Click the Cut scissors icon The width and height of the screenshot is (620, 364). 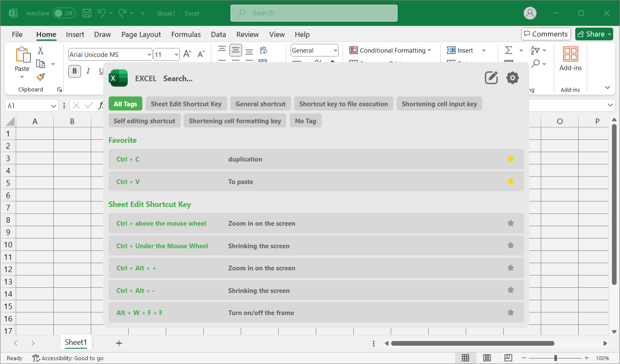(x=40, y=50)
